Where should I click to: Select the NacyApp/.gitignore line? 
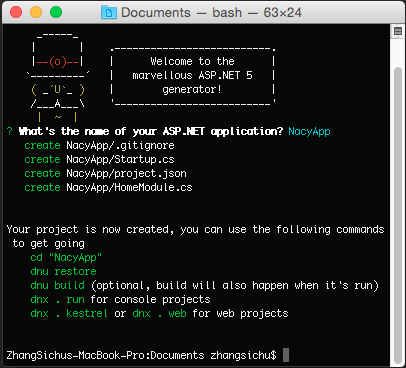click(99, 145)
